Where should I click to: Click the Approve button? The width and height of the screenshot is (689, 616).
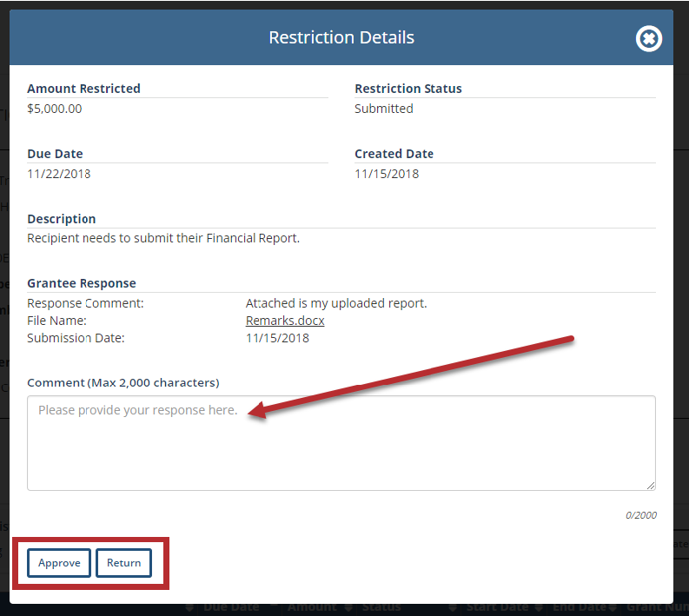click(59, 563)
